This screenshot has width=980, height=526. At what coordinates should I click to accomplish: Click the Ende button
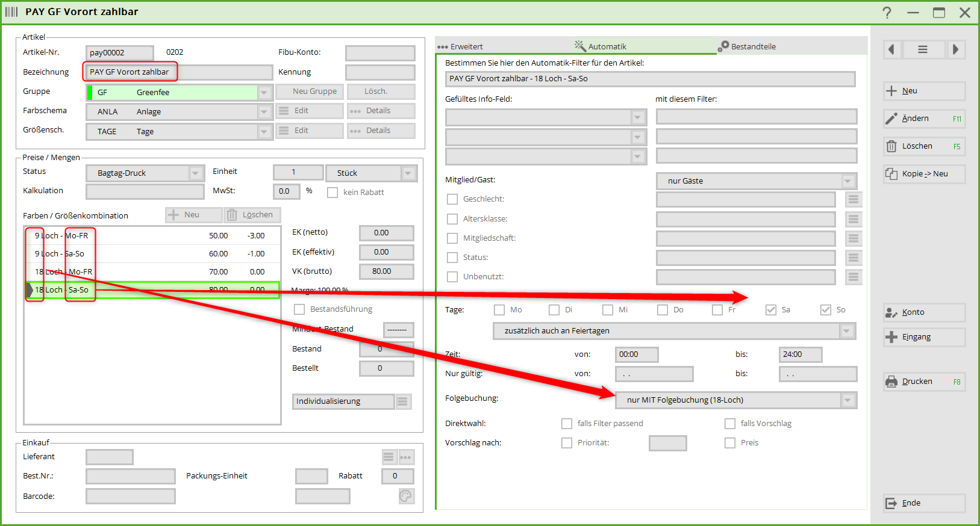[924, 503]
